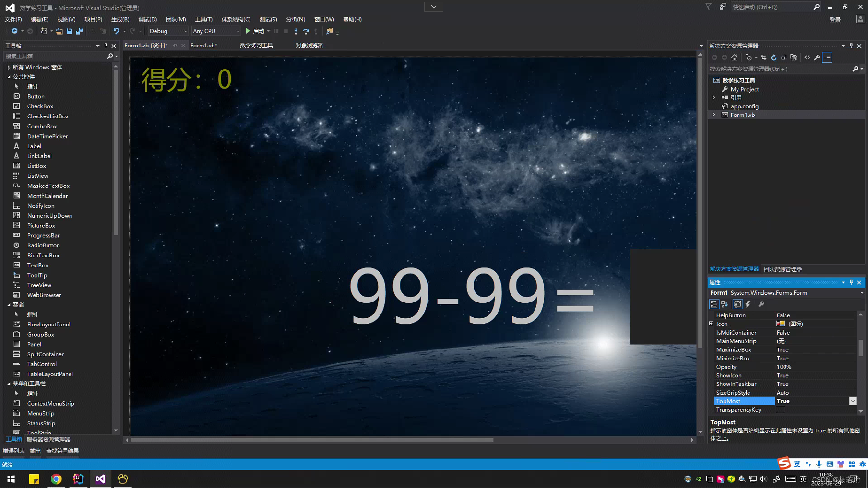This screenshot has height=488, width=868.
Task: Open the 错误列表 error list pane
Action: coord(13,451)
